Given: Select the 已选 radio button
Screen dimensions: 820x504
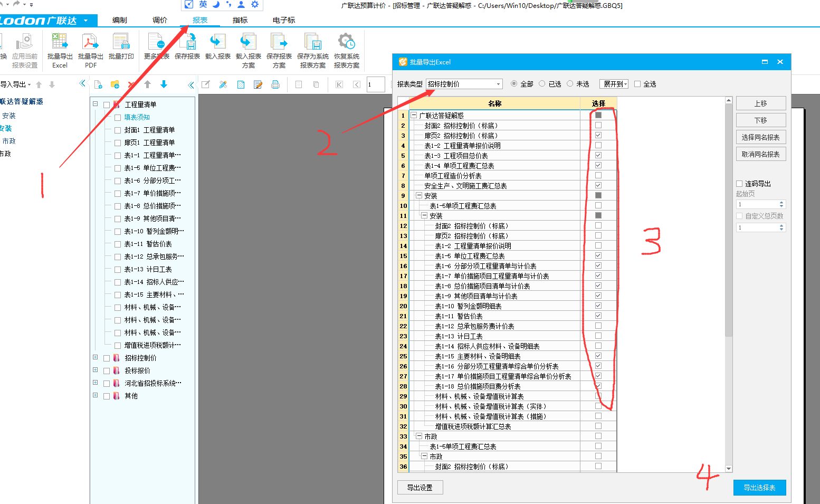Looking at the screenshot, I should 542,83.
